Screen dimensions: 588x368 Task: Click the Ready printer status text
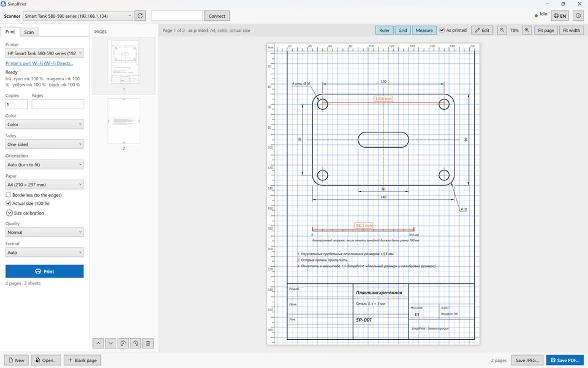point(11,72)
